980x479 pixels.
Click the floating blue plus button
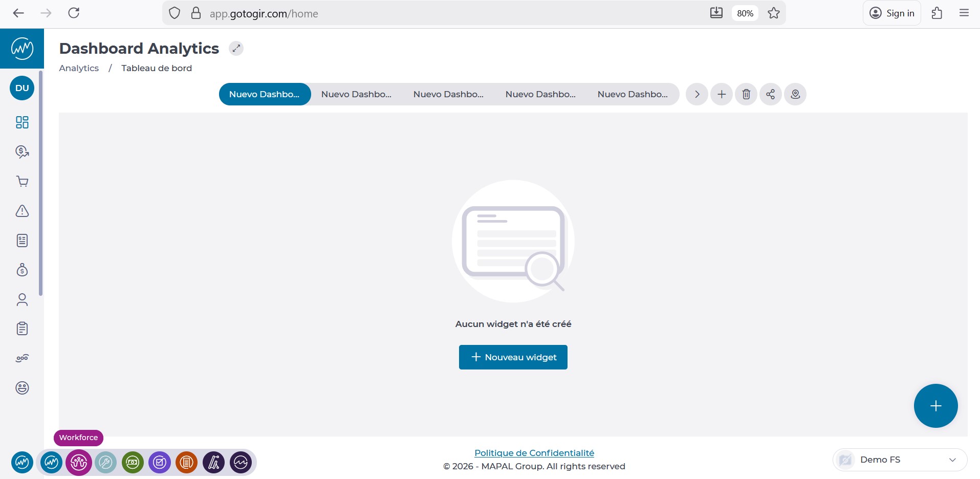935,406
